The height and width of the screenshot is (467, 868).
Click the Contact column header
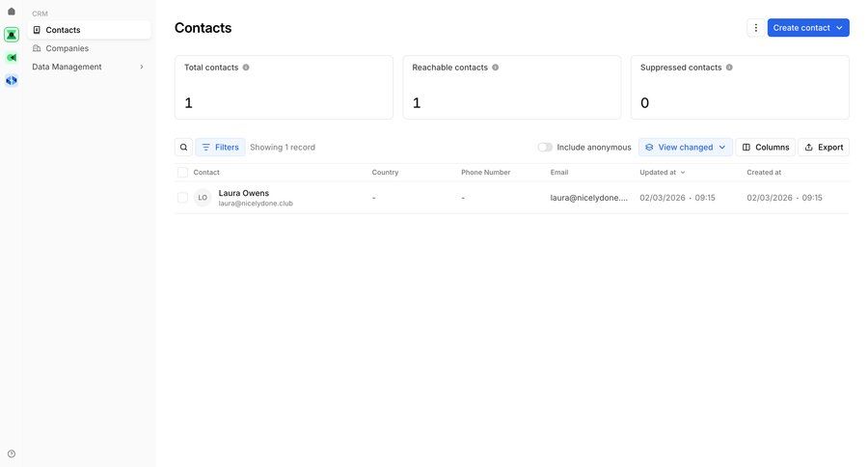click(206, 173)
